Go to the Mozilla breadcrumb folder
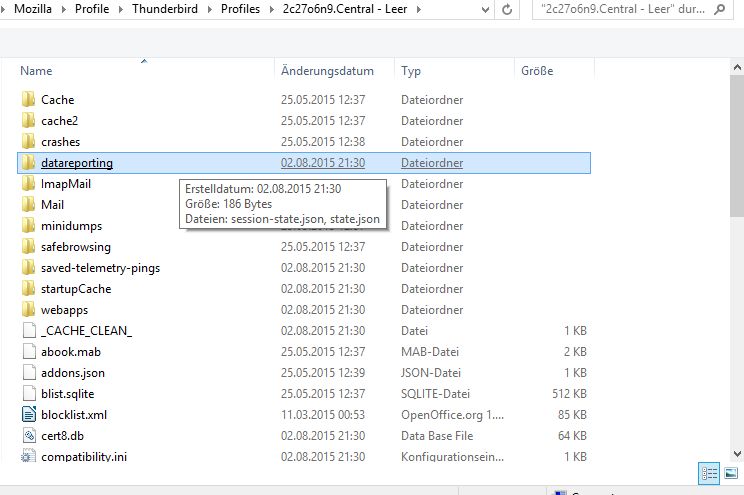The image size is (744, 495). pos(33,9)
